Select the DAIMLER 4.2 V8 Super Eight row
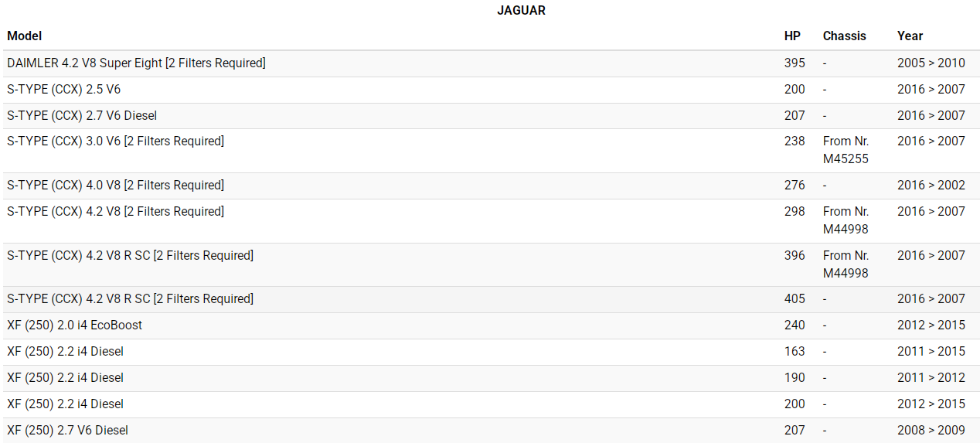This screenshot has height=443, width=980. [x=136, y=63]
